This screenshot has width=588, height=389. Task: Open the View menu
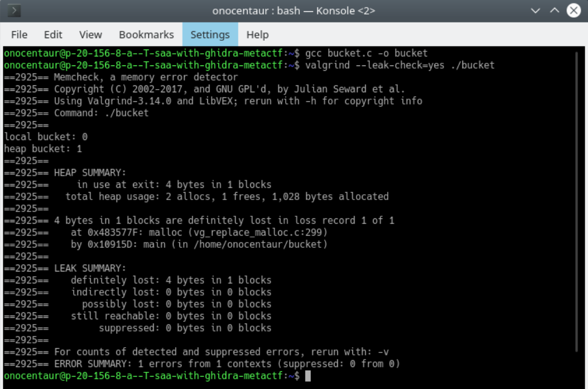click(91, 34)
